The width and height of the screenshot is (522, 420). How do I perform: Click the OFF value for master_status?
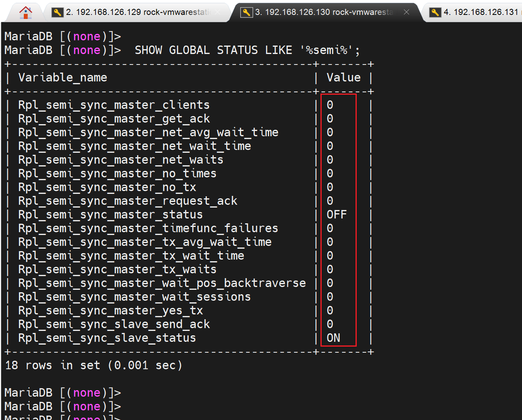point(337,214)
